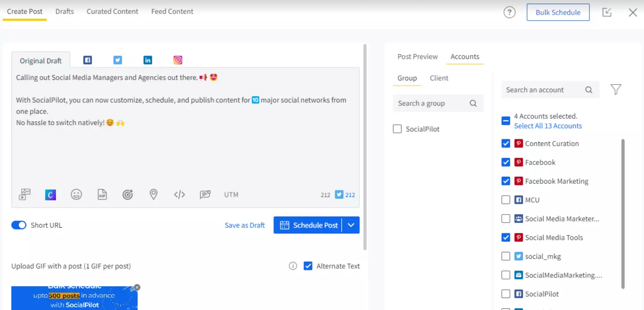Disable the Short URL toggle
Viewport: 644px width, 310px height.
coord(19,225)
